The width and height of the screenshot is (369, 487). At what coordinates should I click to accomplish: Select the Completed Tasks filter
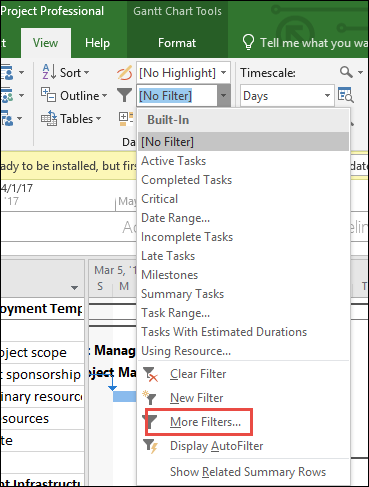pyautogui.click(x=244, y=180)
